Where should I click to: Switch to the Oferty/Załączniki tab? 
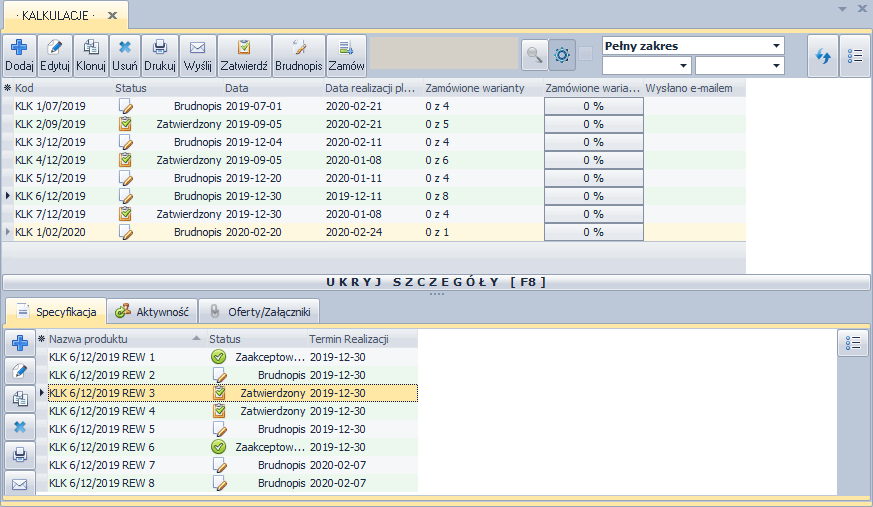coord(259,312)
